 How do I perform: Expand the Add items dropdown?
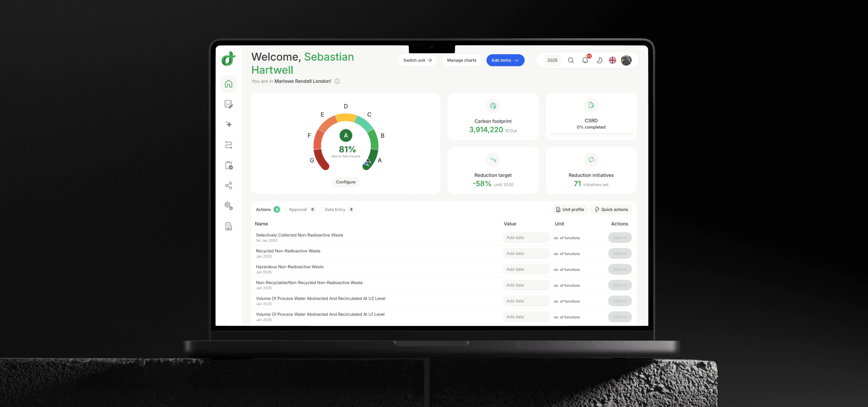coord(505,60)
